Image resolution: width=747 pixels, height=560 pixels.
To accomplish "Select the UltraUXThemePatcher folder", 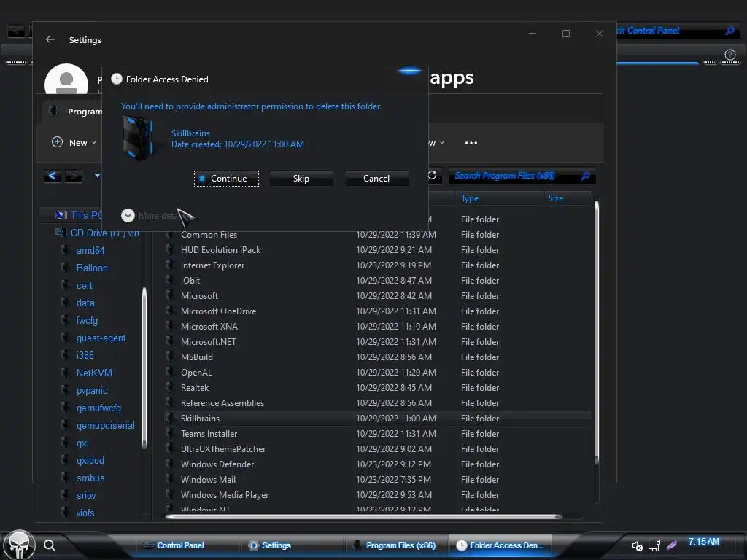I will [x=379, y=448].
